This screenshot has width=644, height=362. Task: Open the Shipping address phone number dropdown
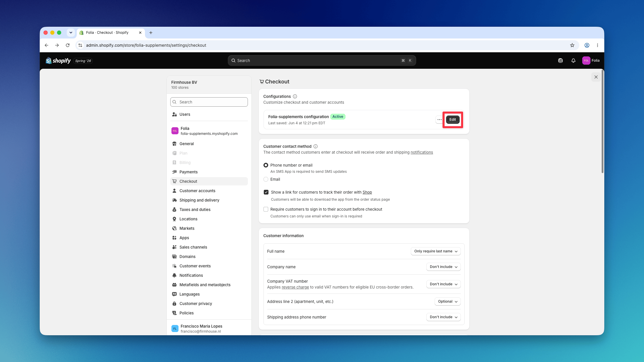[443, 317]
